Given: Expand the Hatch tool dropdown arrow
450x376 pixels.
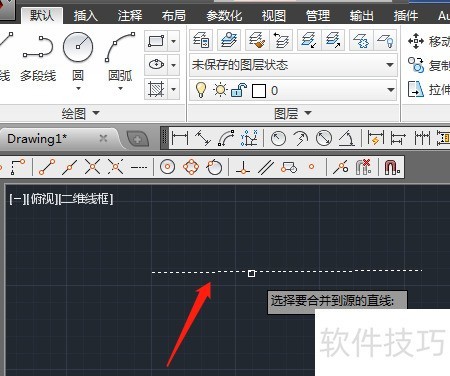Looking at the screenshot, I should 173,89.
